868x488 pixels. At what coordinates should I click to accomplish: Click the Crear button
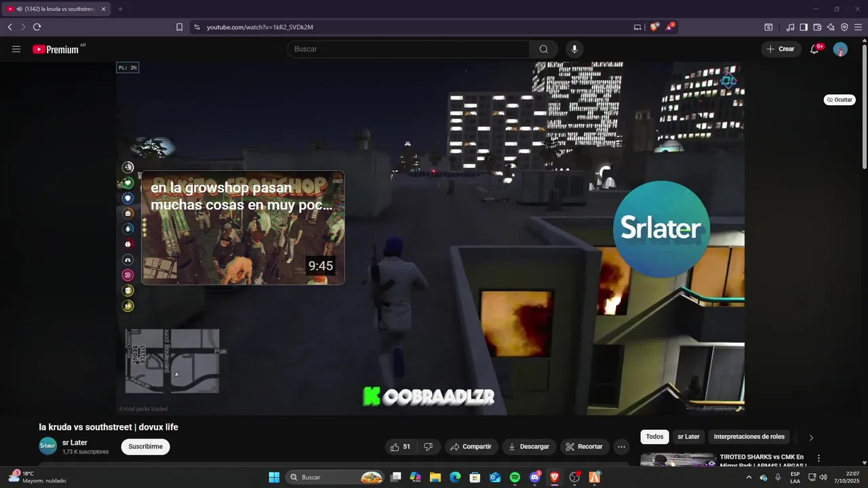click(x=781, y=49)
